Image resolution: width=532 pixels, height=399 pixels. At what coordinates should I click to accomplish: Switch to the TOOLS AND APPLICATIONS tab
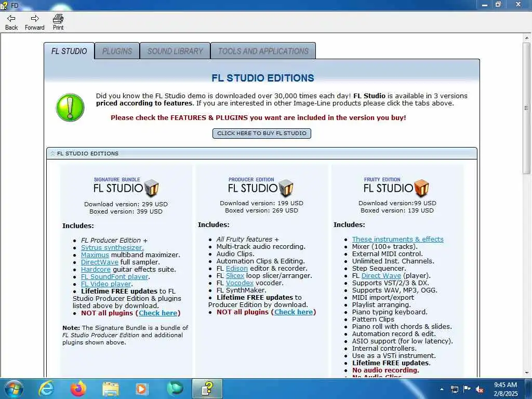click(263, 51)
